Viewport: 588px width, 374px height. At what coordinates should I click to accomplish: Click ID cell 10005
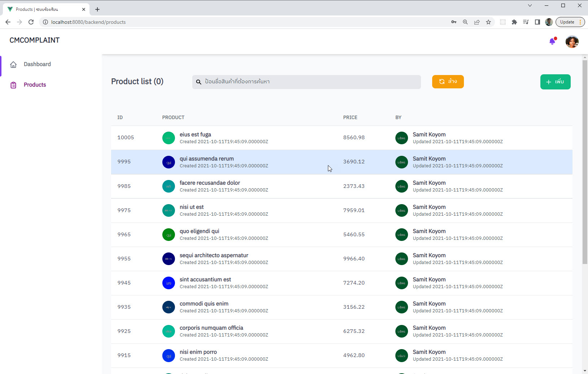(x=126, y=137)
